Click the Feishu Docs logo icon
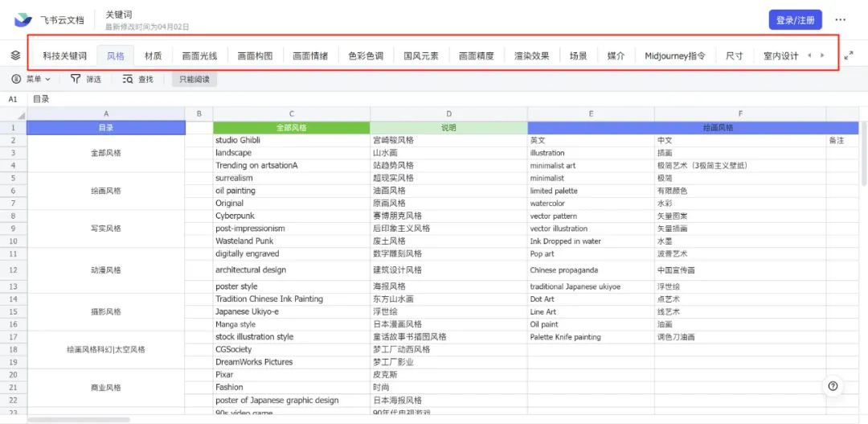Screen dimensions: 868x424 click(23, 20)
